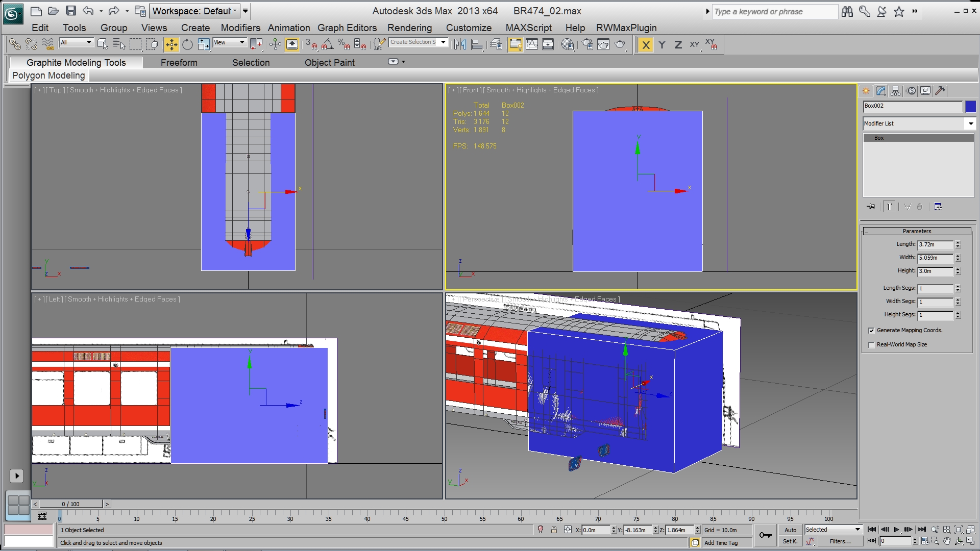980x551 pixels.
Task: Uncheck Generate Mapping Coords
Action: 871,331
